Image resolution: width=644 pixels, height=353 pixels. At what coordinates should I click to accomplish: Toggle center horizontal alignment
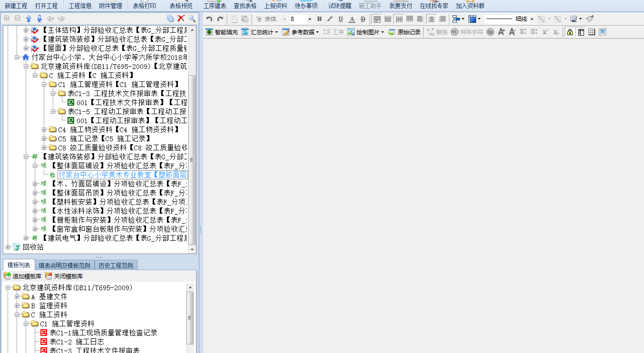click(431, 19)
